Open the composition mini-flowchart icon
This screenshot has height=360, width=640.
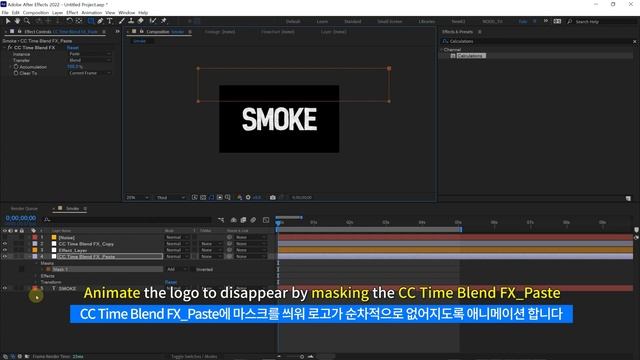(x=221, y=220)
